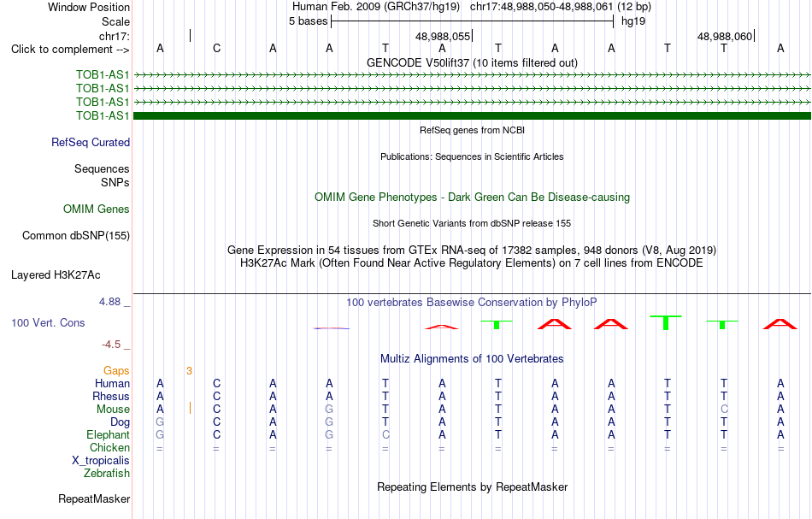The width and height of the screenshot is (812, 519).
Task: Click the Mouse row orange insertion tick
Action: pos(190,408)
